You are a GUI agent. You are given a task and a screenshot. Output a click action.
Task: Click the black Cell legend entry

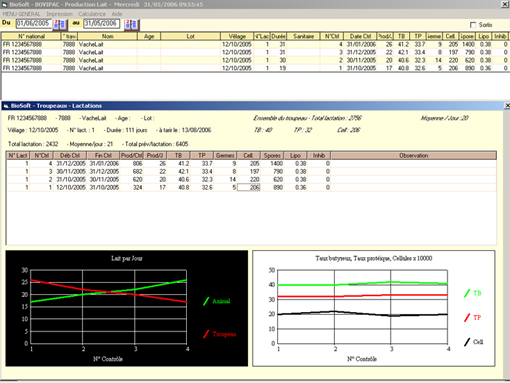pos(473,342)
